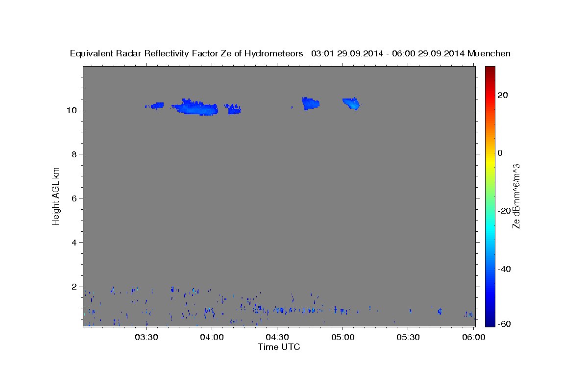Click the location label 'Muenchen'
Viewport: 588px width, 392px height.
(x=489, y=54)
